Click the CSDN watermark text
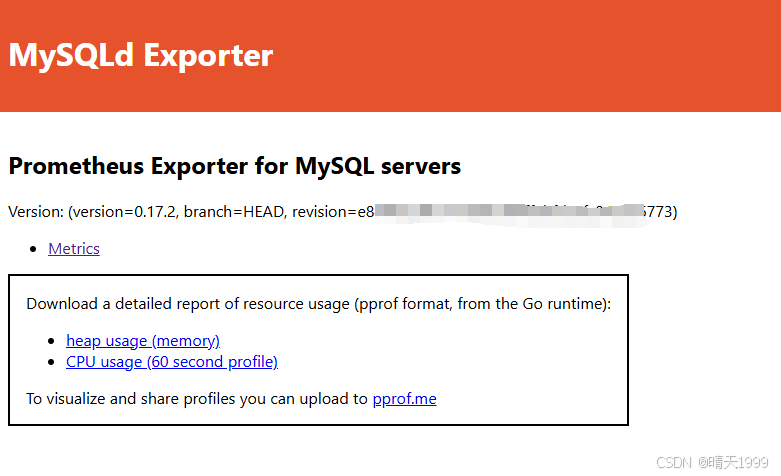The image size is (781, 476). tap(675, 462)
